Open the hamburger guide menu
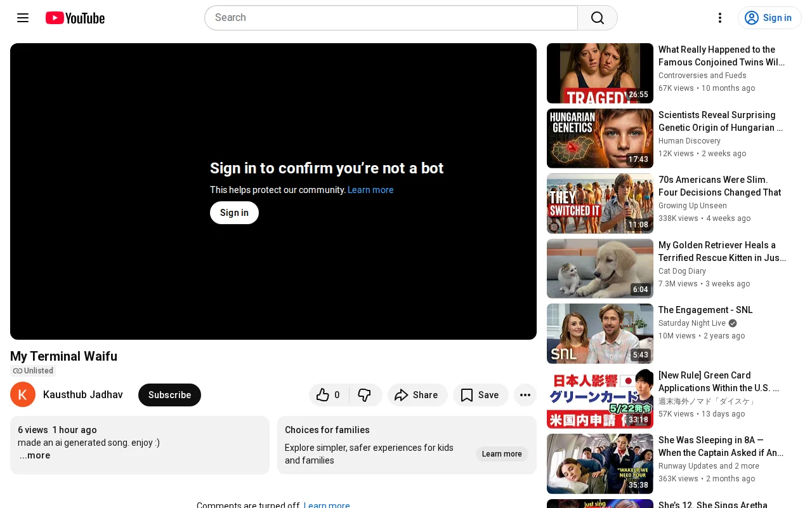 [x=23, y=18]
